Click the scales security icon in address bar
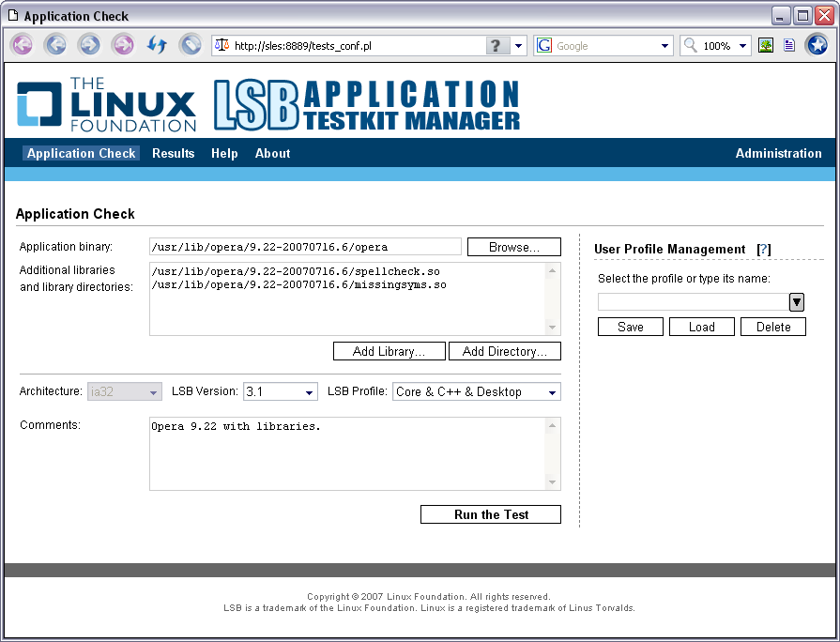 coord(221,45)
